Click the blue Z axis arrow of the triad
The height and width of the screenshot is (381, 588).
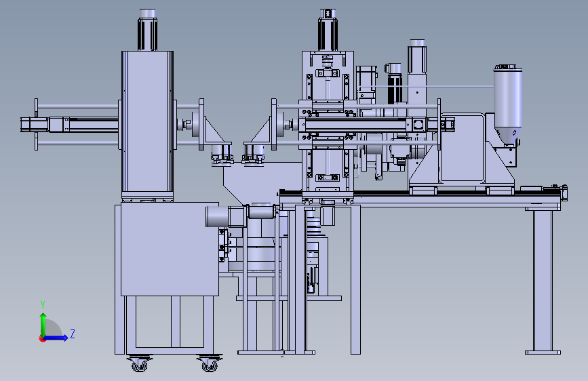pyautogui.click(x=56, y=338)
